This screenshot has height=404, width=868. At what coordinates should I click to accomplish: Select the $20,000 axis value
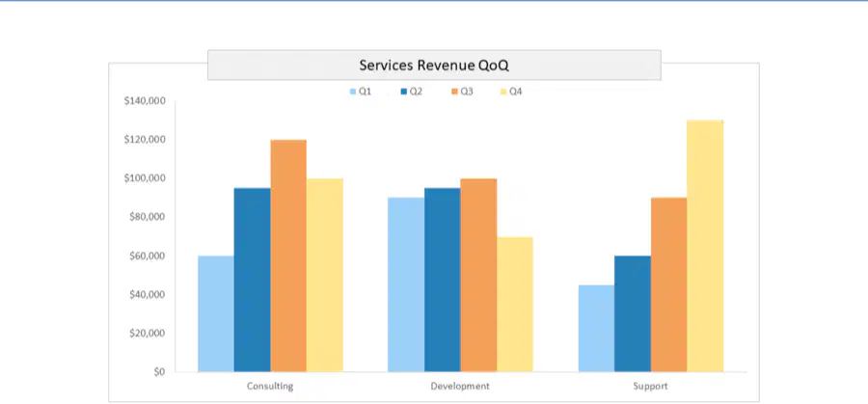(148, 334)
